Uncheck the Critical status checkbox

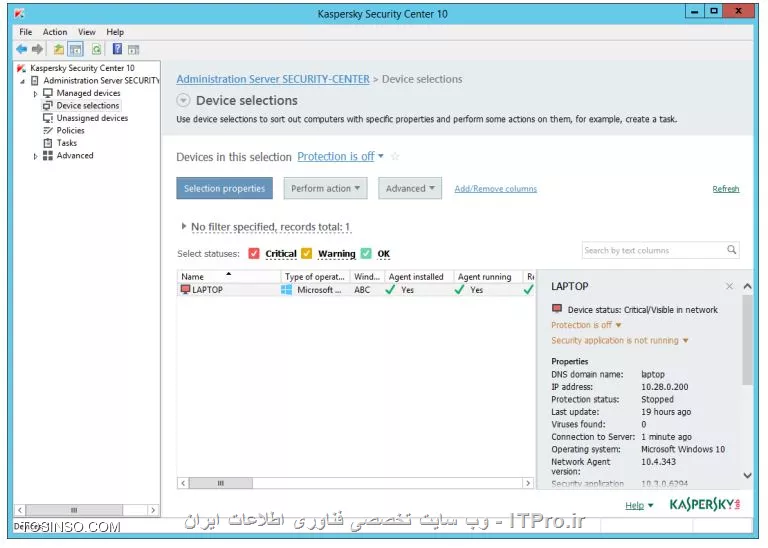tap(254, 253)
